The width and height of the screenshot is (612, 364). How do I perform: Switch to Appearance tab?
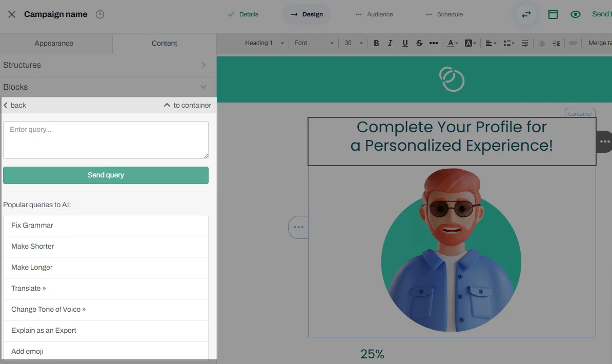(x=54, y=44)
